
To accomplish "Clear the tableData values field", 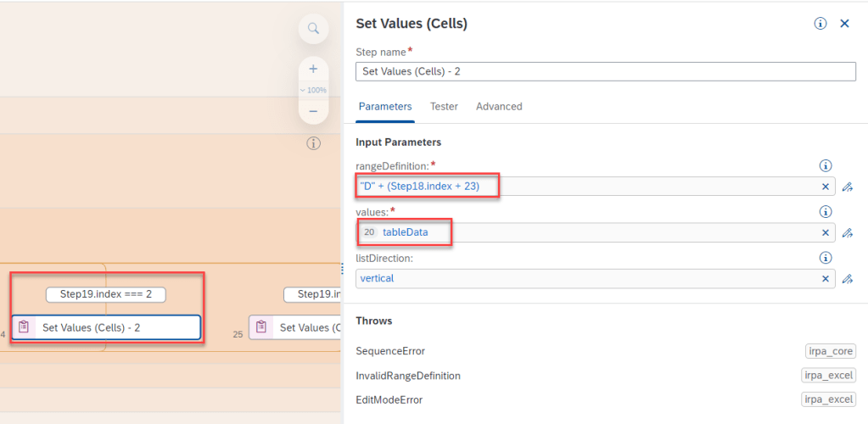I will tap(825, 232).
